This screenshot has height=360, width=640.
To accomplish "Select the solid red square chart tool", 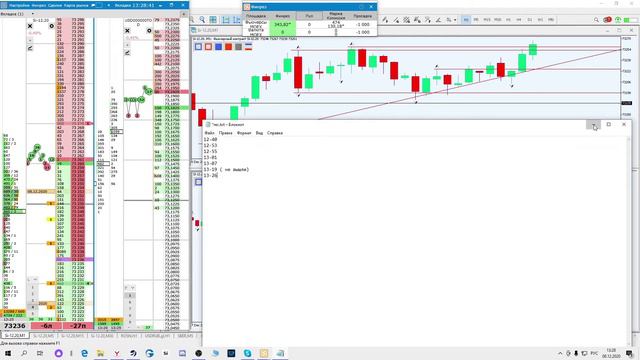I will pyautogui.click(x=228, y=47).
